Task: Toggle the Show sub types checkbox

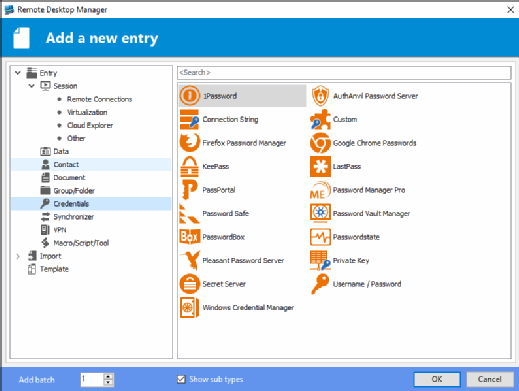Action: [181, 379]
